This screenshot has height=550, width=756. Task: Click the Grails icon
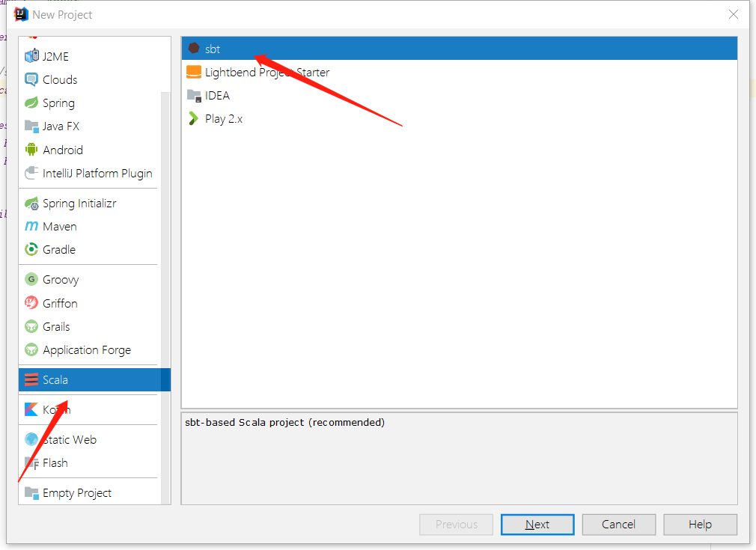pos(31,326)
